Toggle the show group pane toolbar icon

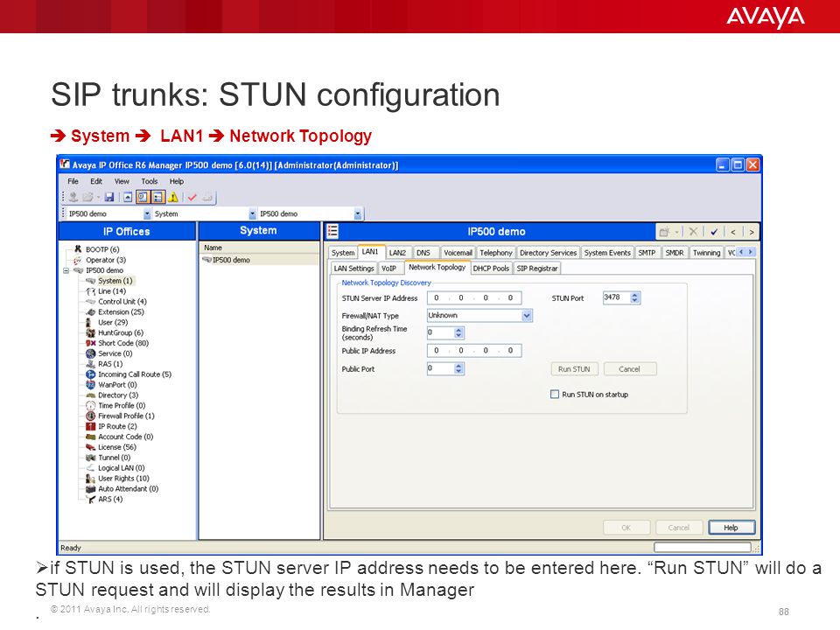point(157,197)
